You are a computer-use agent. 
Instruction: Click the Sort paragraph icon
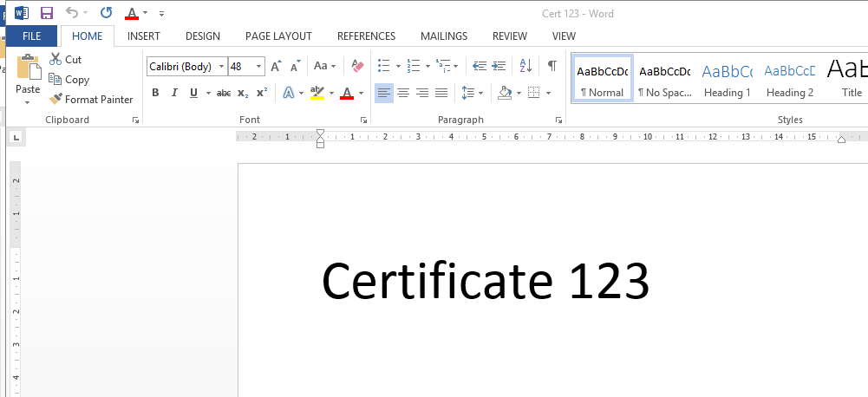click(x=525, y=66)
